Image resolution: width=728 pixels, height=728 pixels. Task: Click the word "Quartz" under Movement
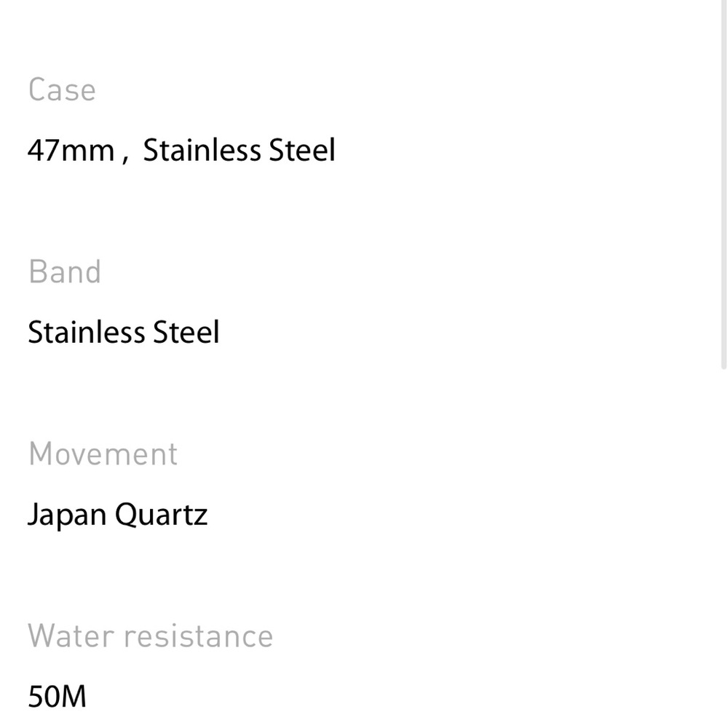coord(162,515)
